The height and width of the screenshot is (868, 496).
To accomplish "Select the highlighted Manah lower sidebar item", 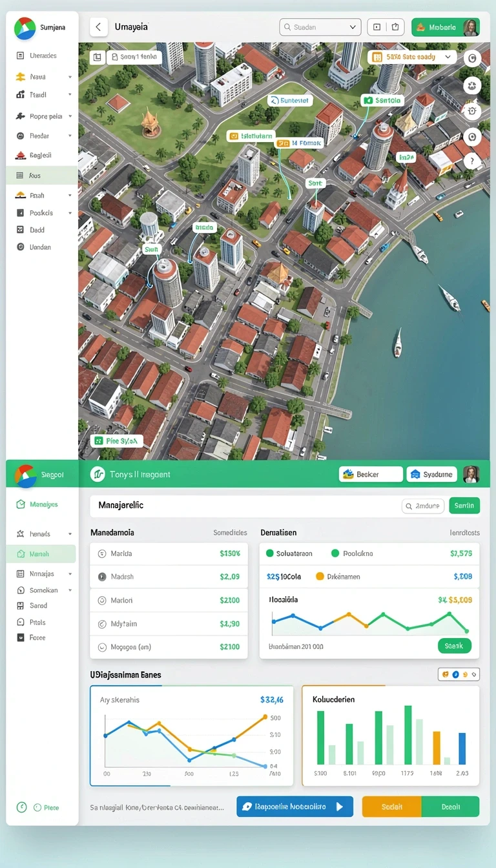I will pyautogui.click(x=41, y=554).
